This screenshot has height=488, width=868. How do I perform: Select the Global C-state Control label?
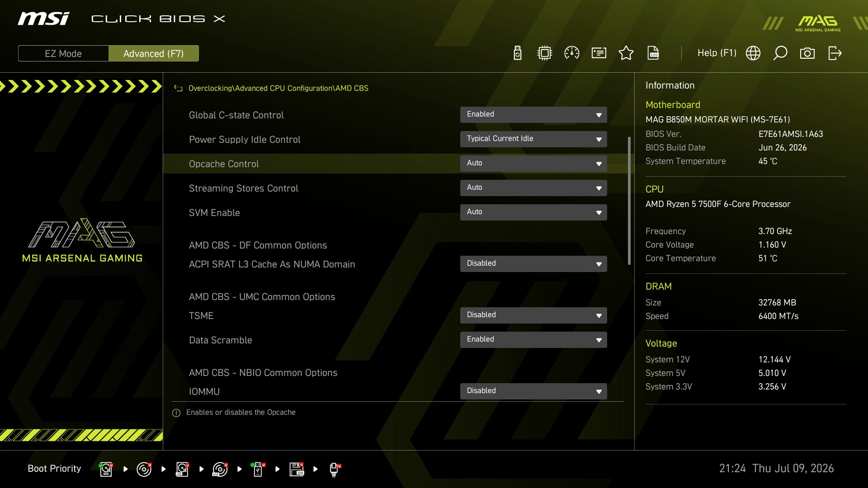(x=236, y=115)
